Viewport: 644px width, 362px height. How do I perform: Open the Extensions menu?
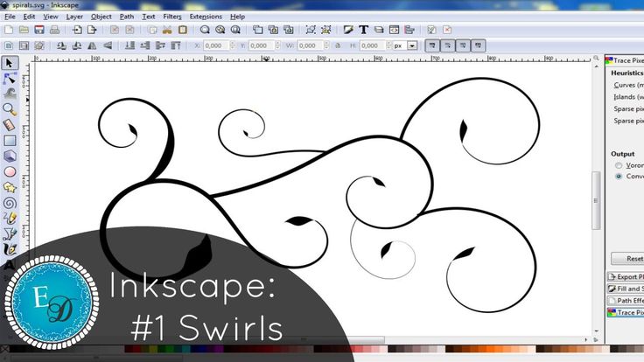(x=206, y=17)
